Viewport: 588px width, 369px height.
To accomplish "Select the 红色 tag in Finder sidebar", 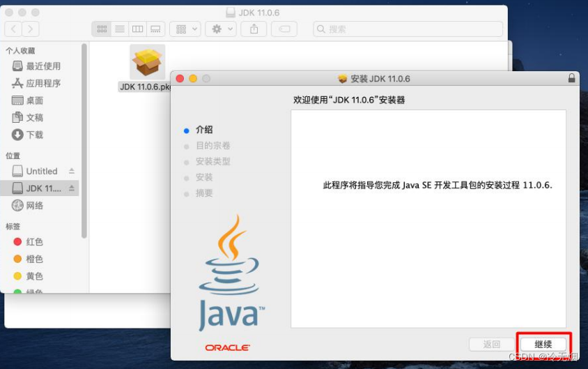I will point(41,242).
